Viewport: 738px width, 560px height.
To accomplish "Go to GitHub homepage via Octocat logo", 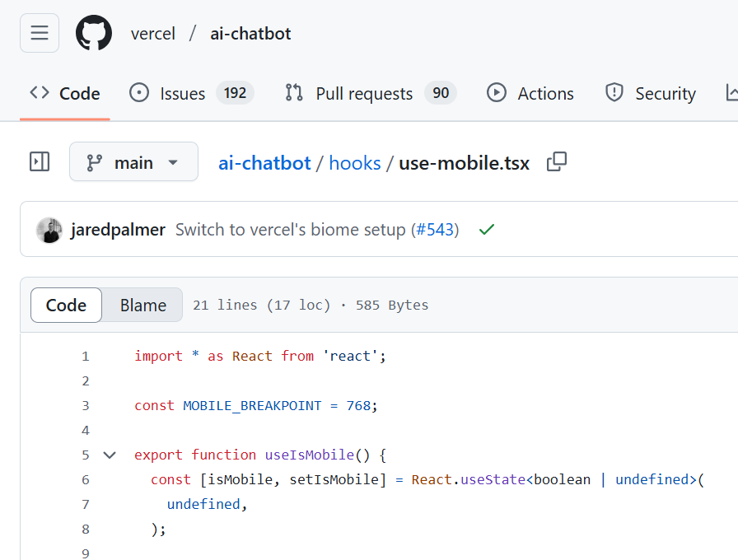I will point(94,33).
